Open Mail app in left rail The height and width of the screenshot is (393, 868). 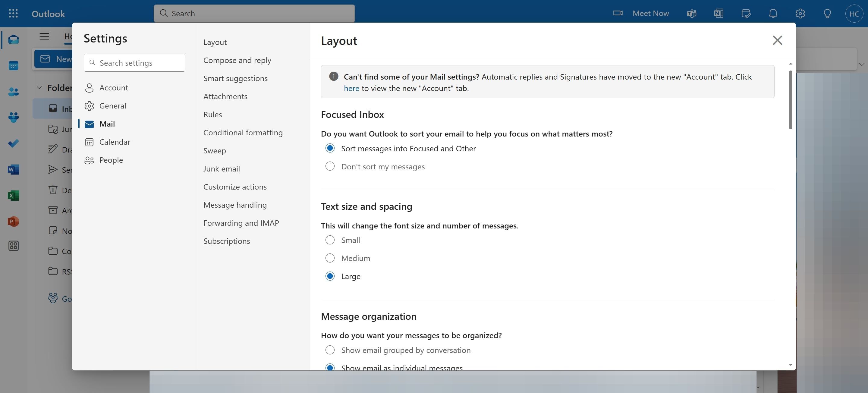[x=14, y=39]
